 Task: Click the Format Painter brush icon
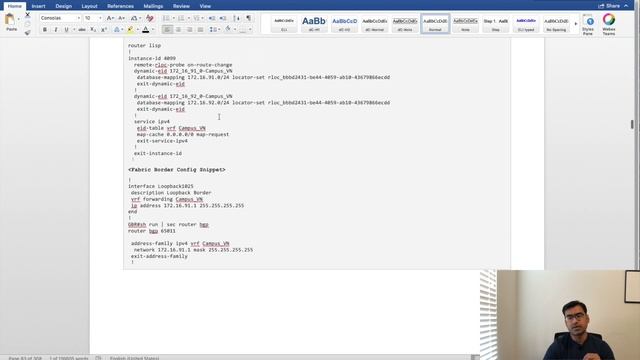pos(27,32)
